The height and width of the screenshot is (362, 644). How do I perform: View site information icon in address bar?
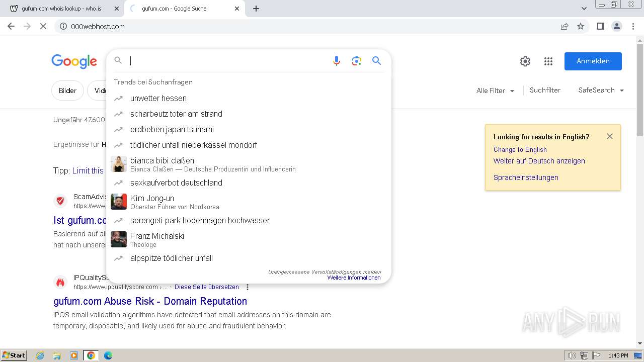tap(63, 27)
